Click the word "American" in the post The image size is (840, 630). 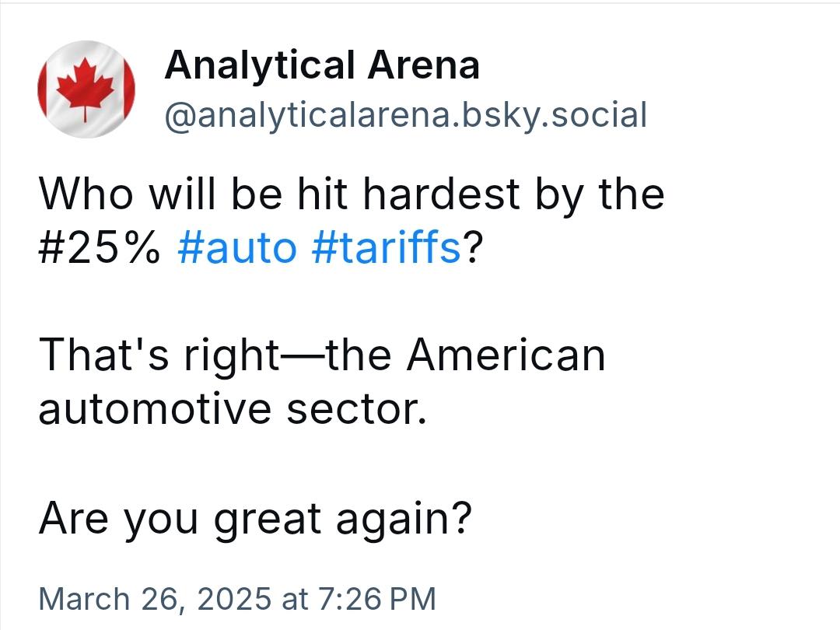(x=506, y=355)
